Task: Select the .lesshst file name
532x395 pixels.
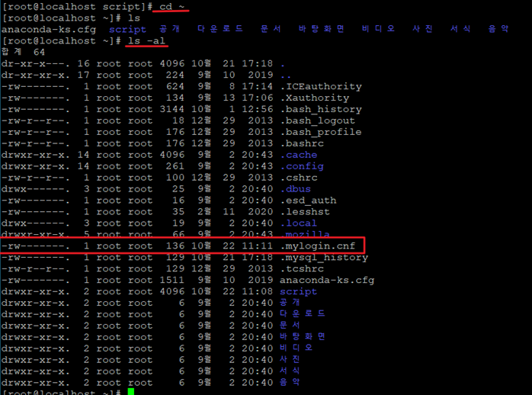Action: [305, 212]
